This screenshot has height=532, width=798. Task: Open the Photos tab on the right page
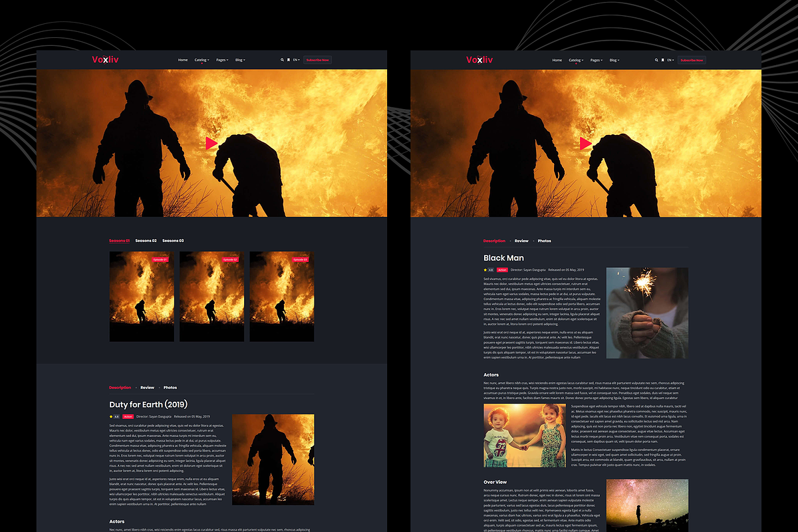(x=545, y=241)
